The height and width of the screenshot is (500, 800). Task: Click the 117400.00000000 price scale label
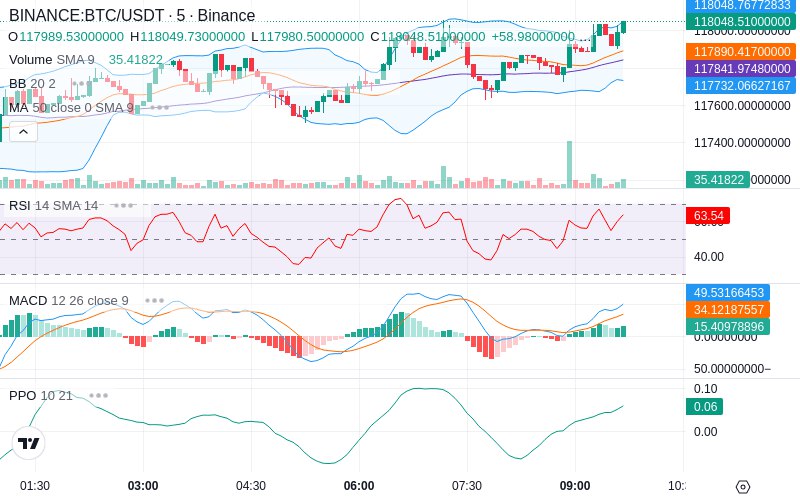tap(742, 143)
